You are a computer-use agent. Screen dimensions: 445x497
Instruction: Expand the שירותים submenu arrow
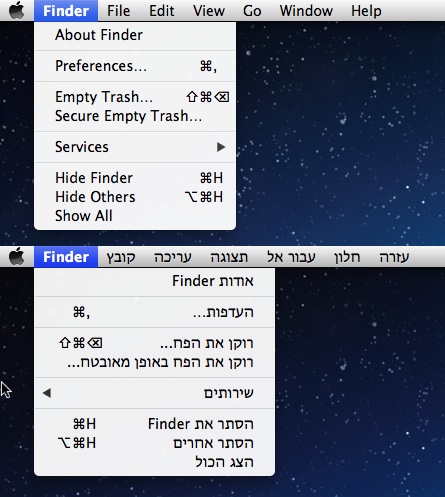click(47, 393)
